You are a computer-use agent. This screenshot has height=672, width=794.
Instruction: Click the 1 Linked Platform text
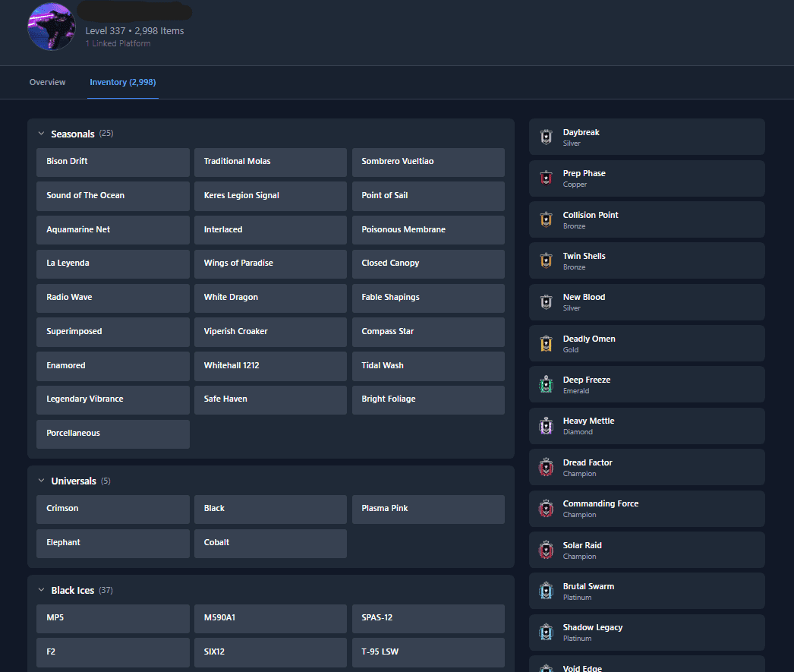[x=118, y=44]
